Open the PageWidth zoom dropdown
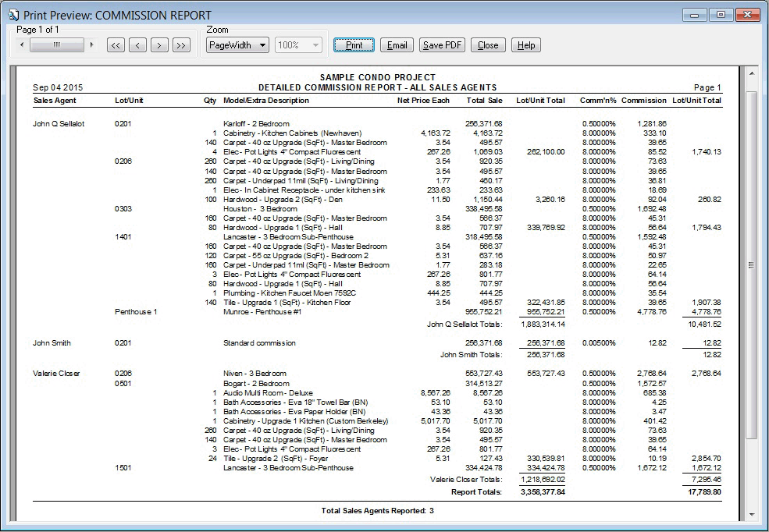Screen dimensions: 769x532 click(x=237, y=45)
